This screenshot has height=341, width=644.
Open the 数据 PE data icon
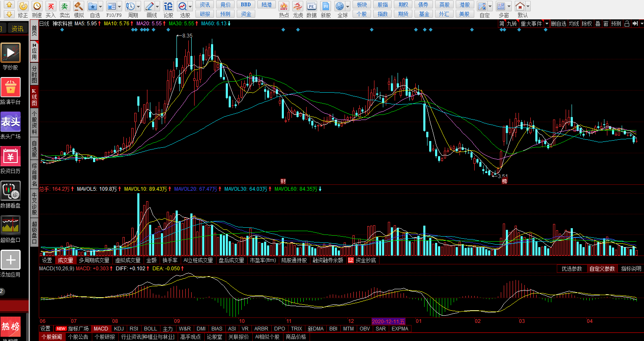click(311, 6)
